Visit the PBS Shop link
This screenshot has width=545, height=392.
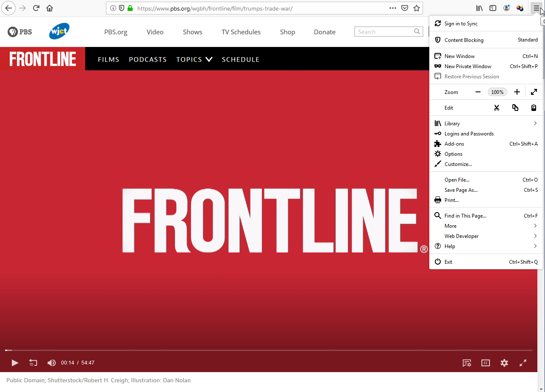coord(288,32)
